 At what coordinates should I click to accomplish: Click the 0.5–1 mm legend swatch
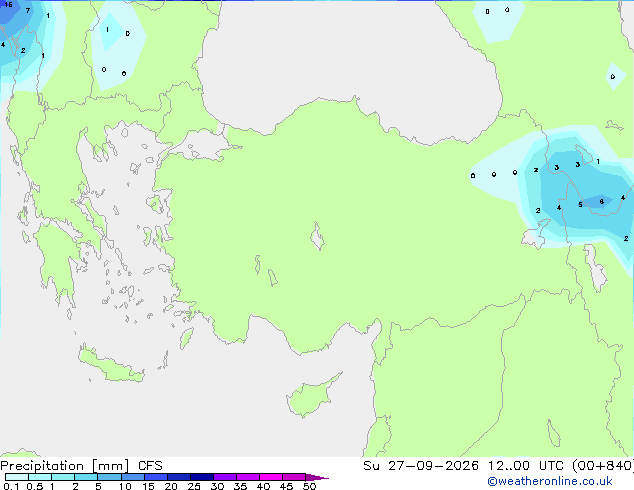[x=40, y=477]
